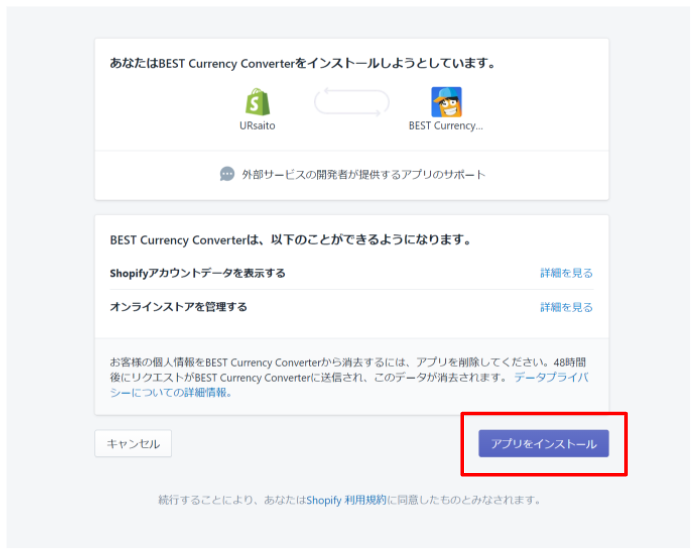
Task: Click the BEST Currency Converter app icon
Action: [x=446, y=102]
